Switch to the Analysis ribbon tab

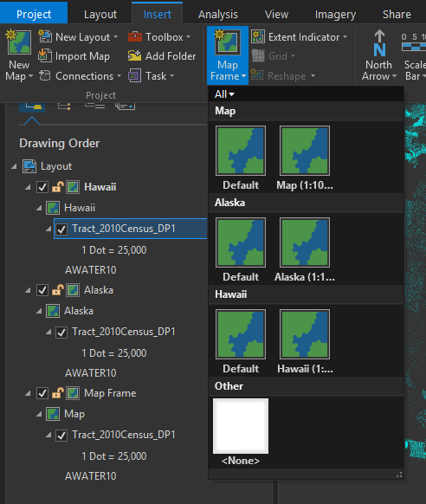pyautogui.click(x=218, y=14)
